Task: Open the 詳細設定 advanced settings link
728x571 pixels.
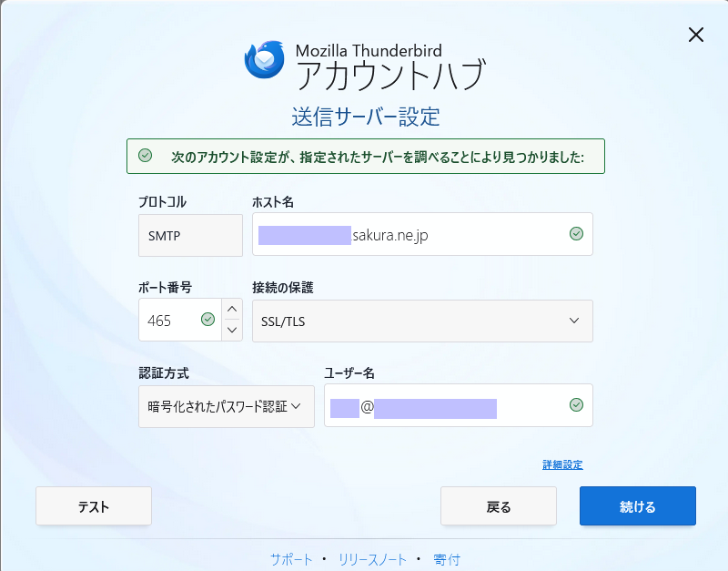Action: pos(562,464)
